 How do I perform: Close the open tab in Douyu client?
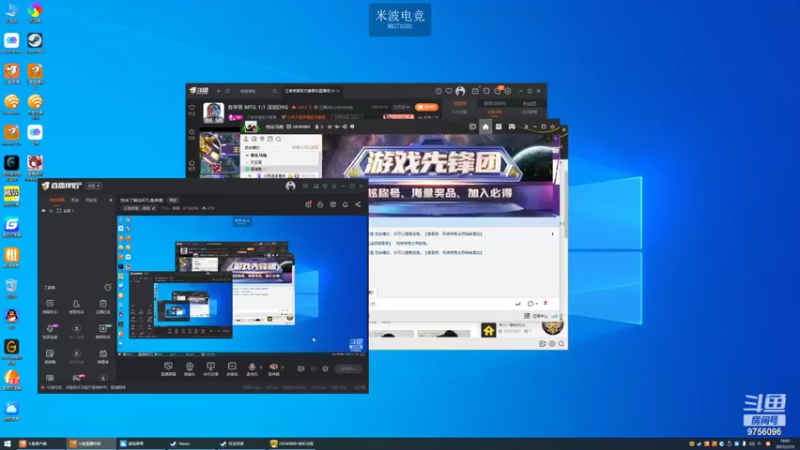coord(338,91)
